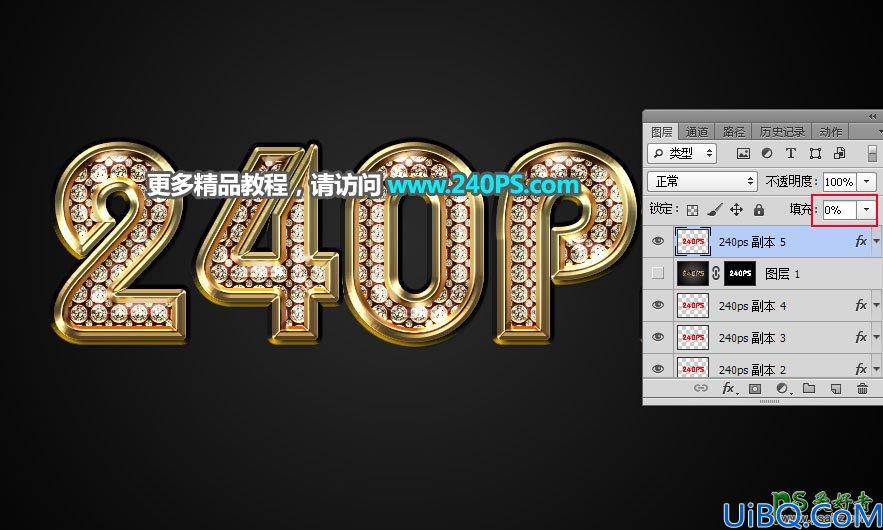Switch to the 历史记录 tab
The width and height of the screenshot is (883, 530).
[782, 132]
